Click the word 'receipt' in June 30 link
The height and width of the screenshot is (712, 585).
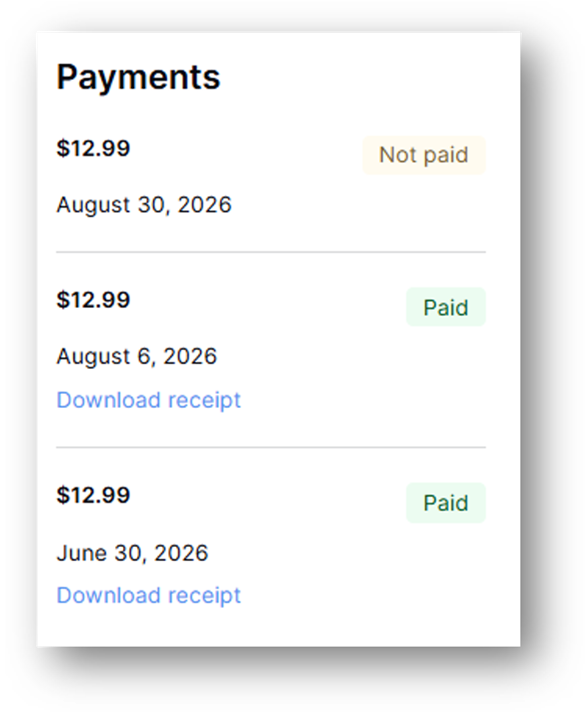tap(204, 596)
